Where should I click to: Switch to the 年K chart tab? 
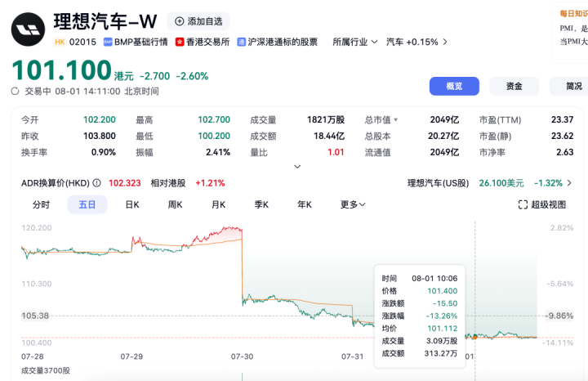(x=304, y=204)
